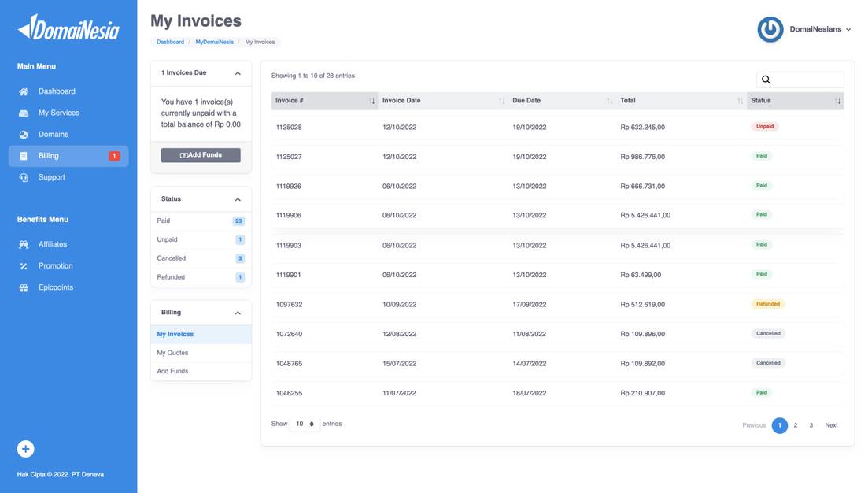Click the Promotion percent icon
The width and height of the screenshot is (868, 493).
pyautogui.click(x=24, y=266)
